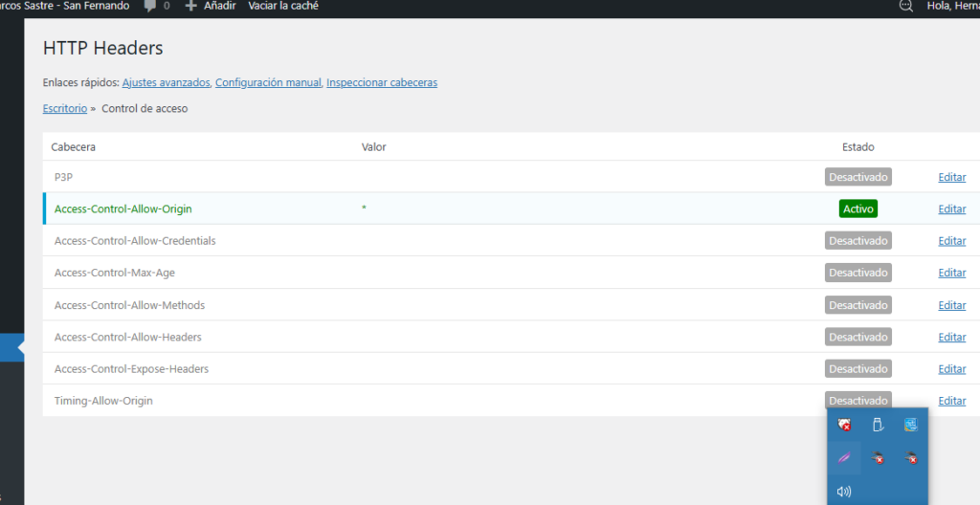Image resolution: width=980 pixels, height=505 pixels.
Task: Navigate to Escritorio via breadcrumb
Action: point(65,109)
